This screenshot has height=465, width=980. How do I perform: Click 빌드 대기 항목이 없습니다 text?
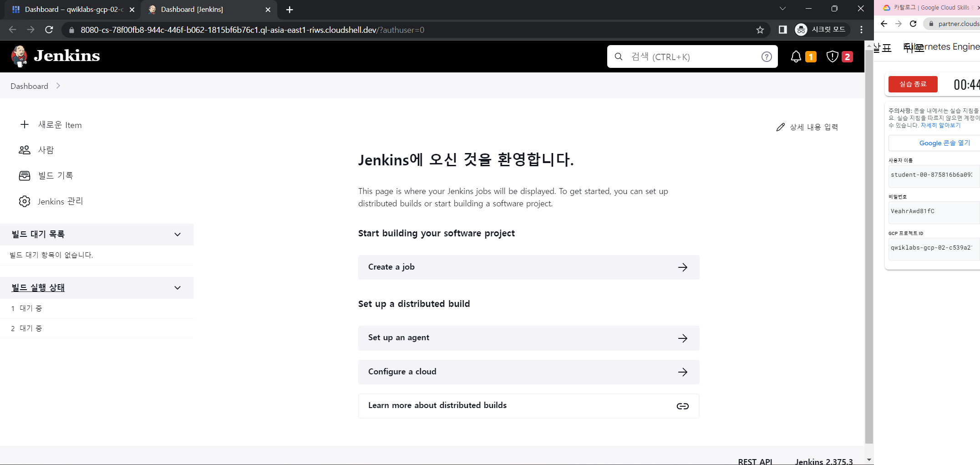(x=51, y=255)
